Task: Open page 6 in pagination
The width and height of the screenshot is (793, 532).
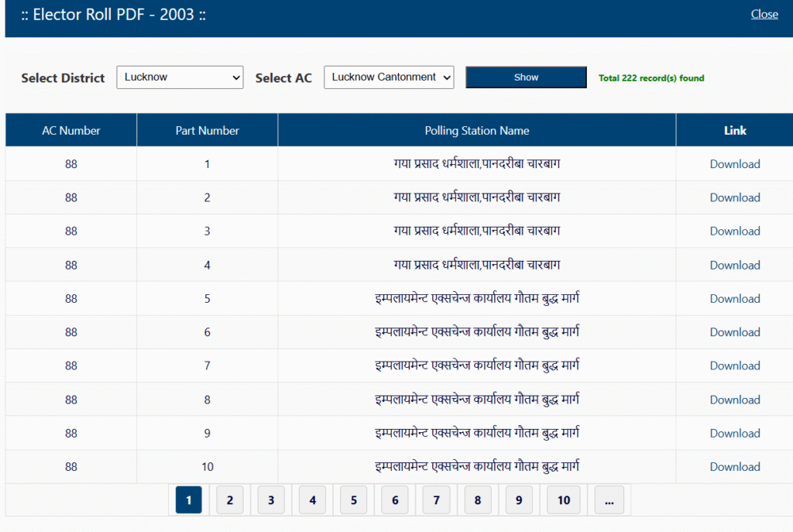Action: [x=395, y=500]
